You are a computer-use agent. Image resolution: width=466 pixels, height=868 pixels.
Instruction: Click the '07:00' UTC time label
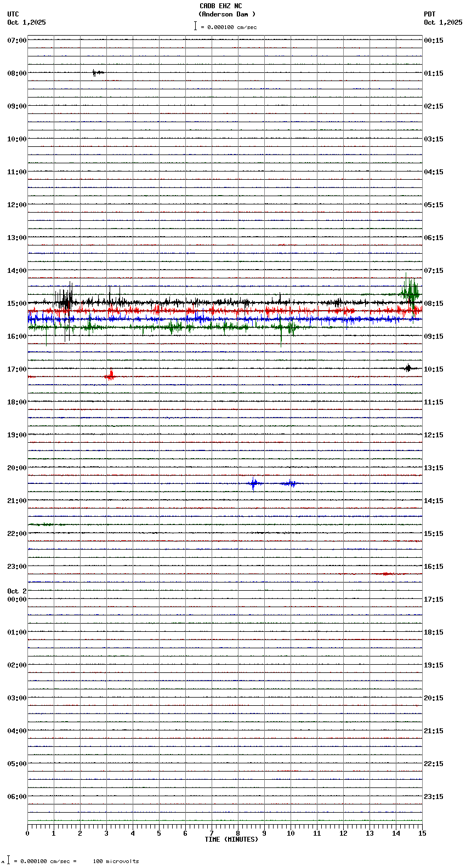click(17, 41)
